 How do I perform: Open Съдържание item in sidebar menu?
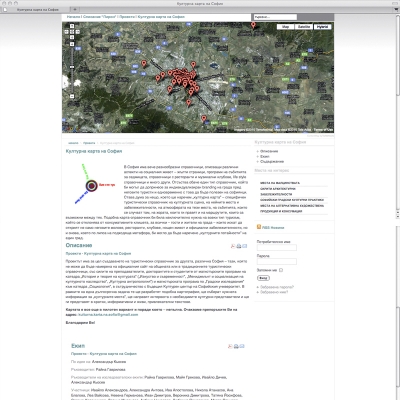pos(272,161)
